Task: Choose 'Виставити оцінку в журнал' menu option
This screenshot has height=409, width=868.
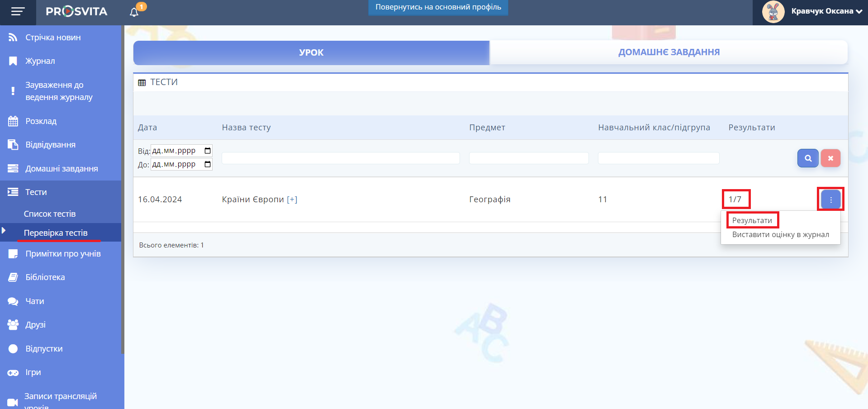Action: click(x=780, y=234)
